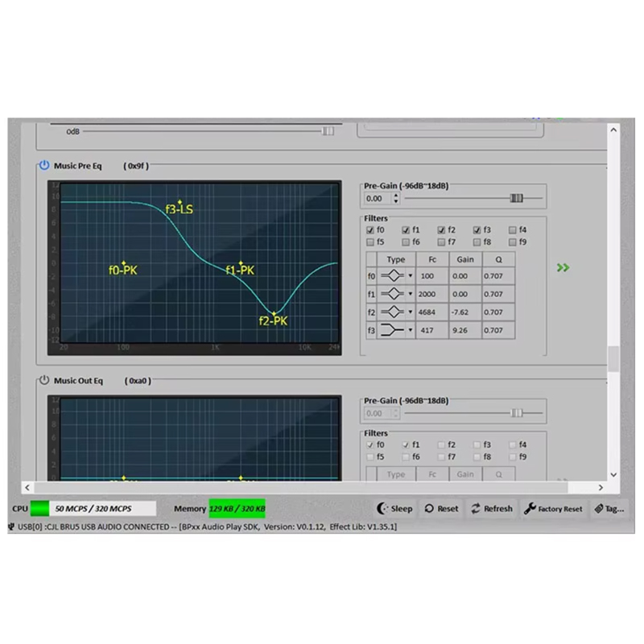The height and width of the screenshot is (644, 644).
Task: Select the f3-LS node on the EQ graph
Action: (180, 203)
